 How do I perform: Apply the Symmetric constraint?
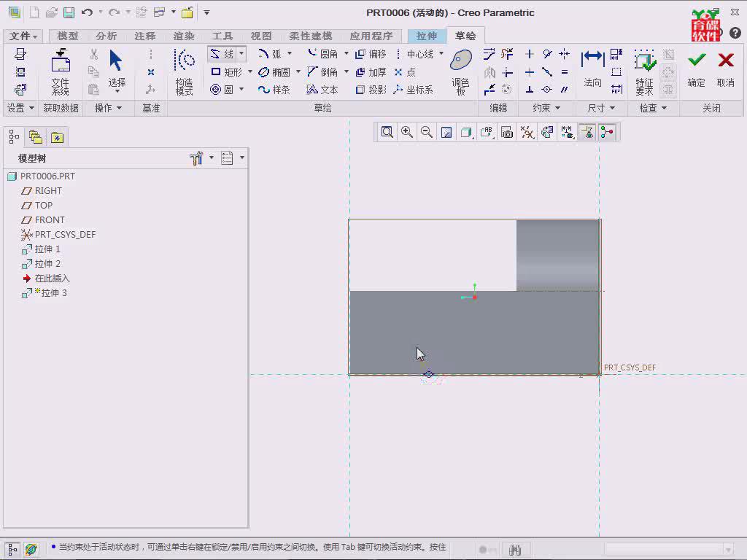tap(565, 54)
